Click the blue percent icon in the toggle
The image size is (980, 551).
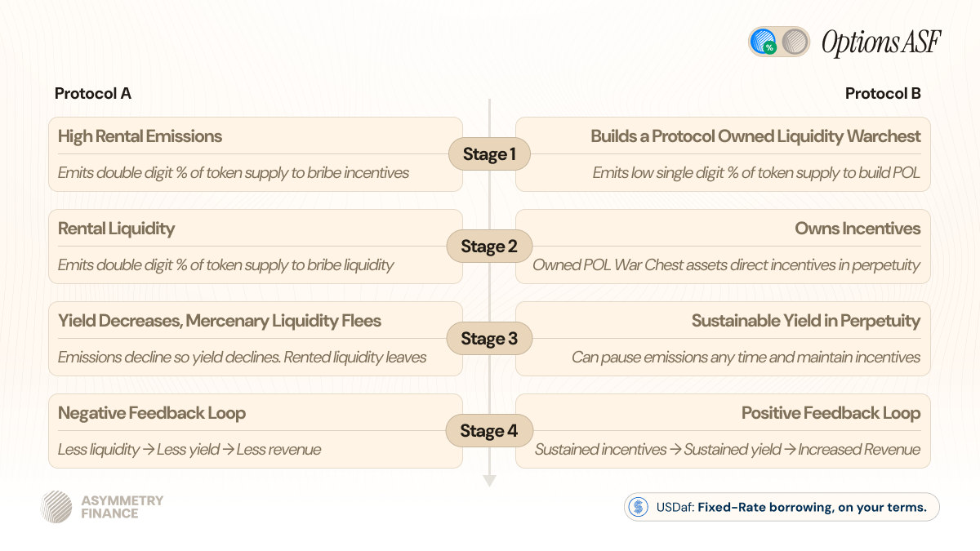pos(764,42)
